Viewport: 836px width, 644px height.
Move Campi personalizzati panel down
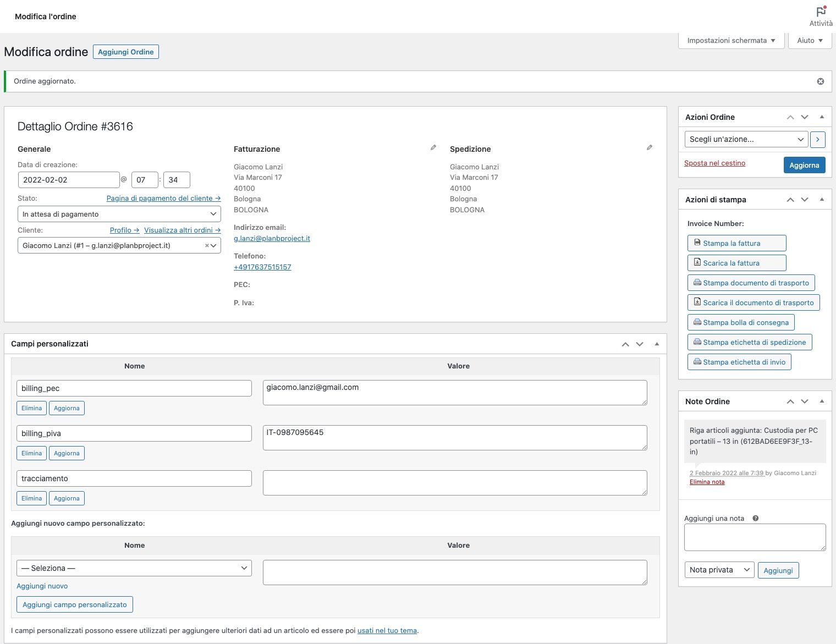pyautogui.click(x=640, y=344)
